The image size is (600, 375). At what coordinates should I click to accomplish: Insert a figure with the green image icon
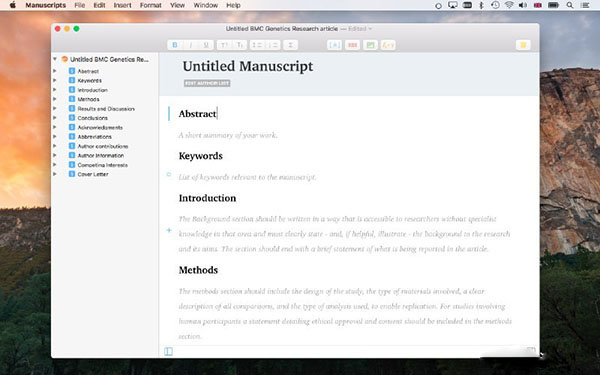(370, 45)
